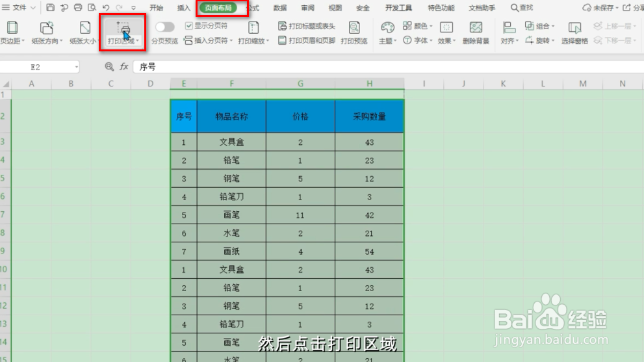Switch to the 数据 tab

click(x=279, y=8)
